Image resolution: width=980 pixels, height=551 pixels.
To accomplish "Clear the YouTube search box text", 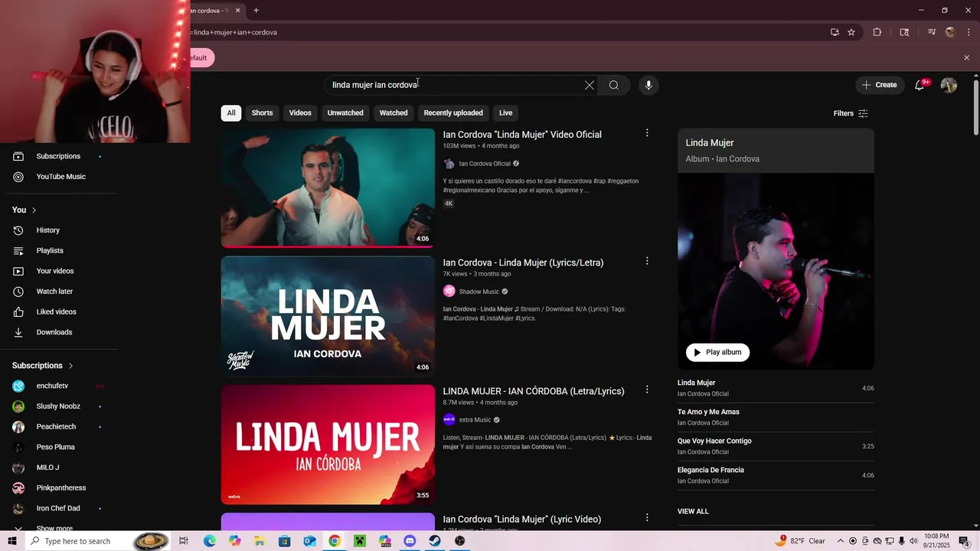I will pos(589,85).
